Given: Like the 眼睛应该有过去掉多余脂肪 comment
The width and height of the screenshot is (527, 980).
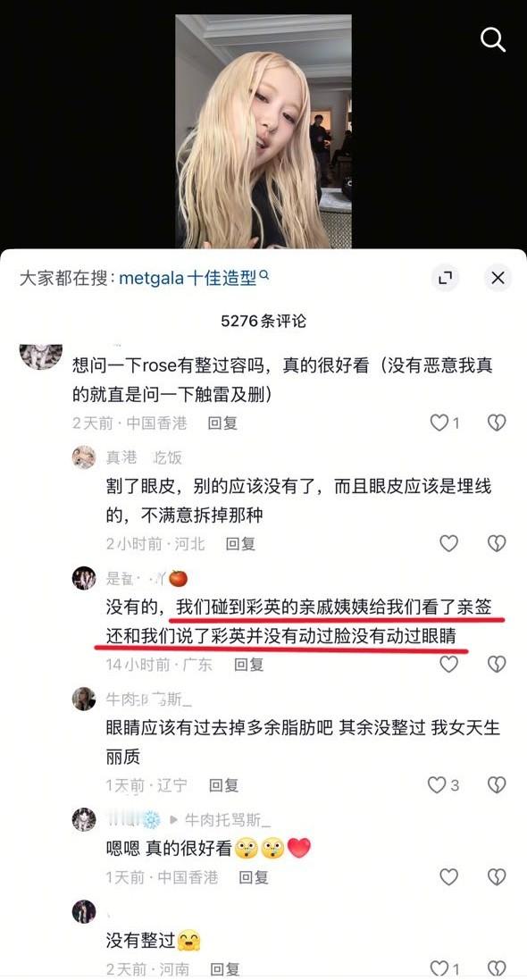Looking at the screenshot, I should (x=437, y=785).
